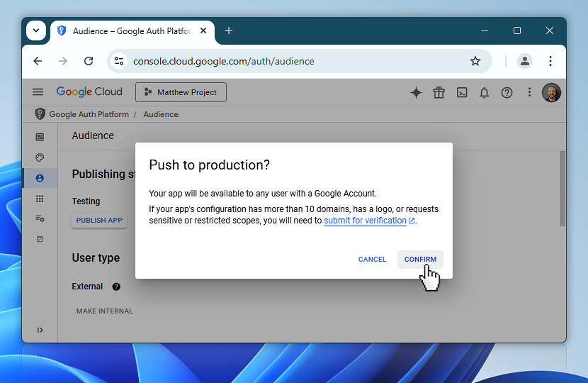Cancel the Push to production dialog
Screen dimensions: 588x383
click(x=372, y=260)
